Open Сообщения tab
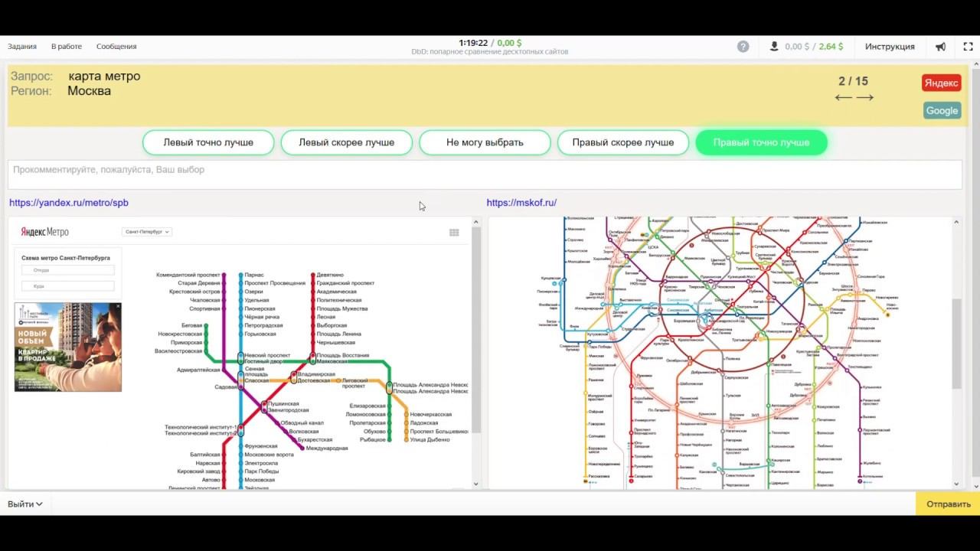The width and height of the screenshot is (980, 551). (116, 47)
